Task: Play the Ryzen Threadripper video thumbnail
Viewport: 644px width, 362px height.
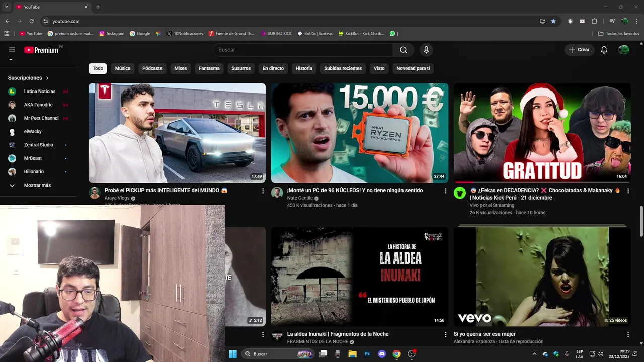Action: (x=360, y=133)
